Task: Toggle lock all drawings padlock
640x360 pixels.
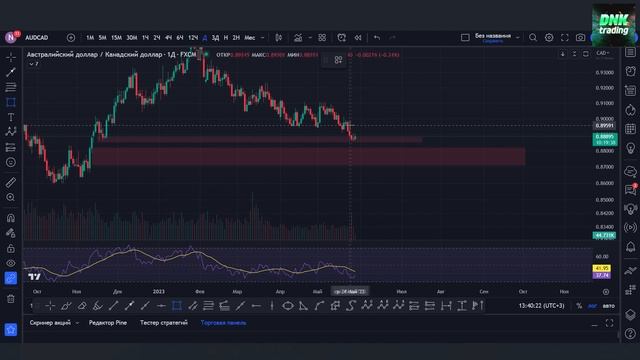Action: coord(11,248)
